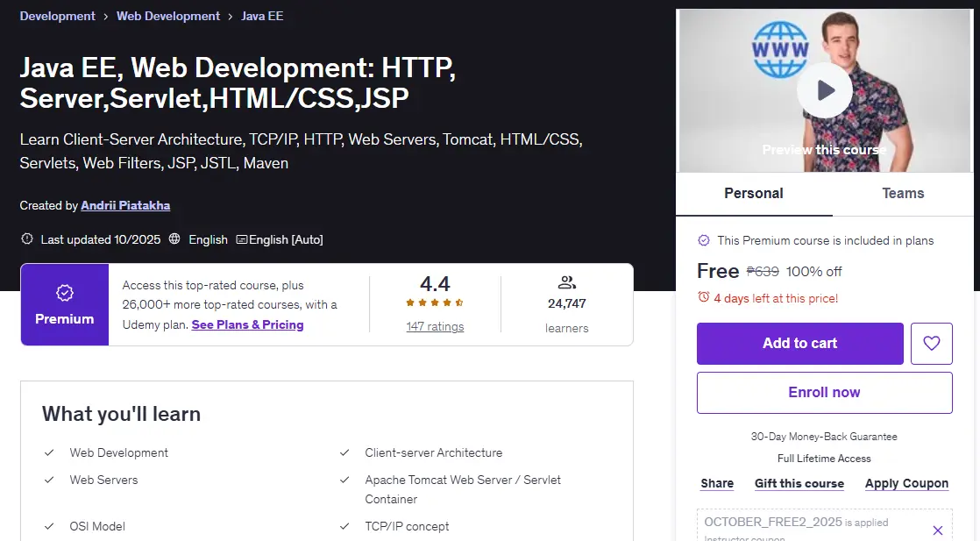Click the checkmark beside TCP/IP concept
980x541 pixels.
[x=344, y=526]
